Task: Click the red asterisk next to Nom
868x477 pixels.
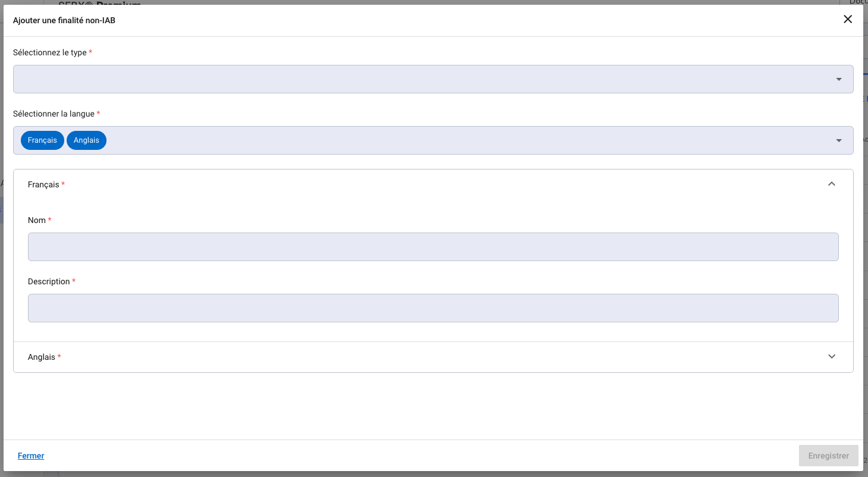Action: click(49, 219)
